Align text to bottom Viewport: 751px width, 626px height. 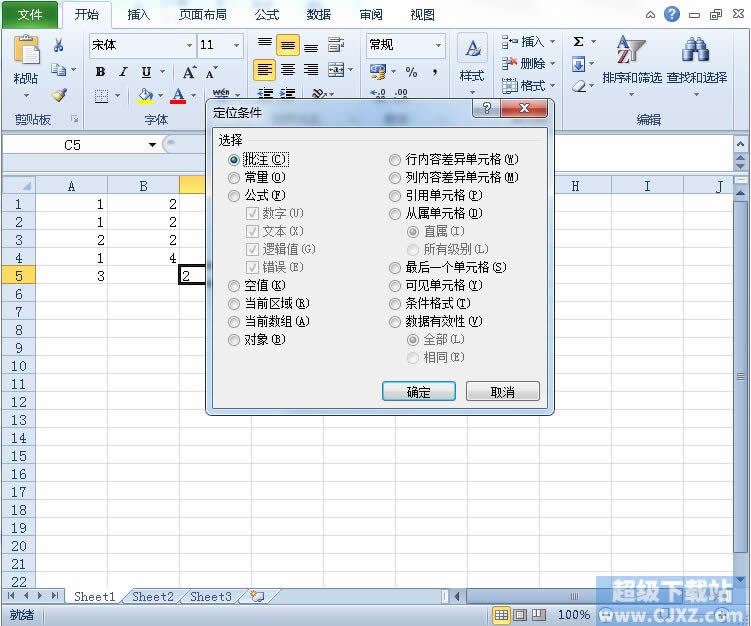311,46
